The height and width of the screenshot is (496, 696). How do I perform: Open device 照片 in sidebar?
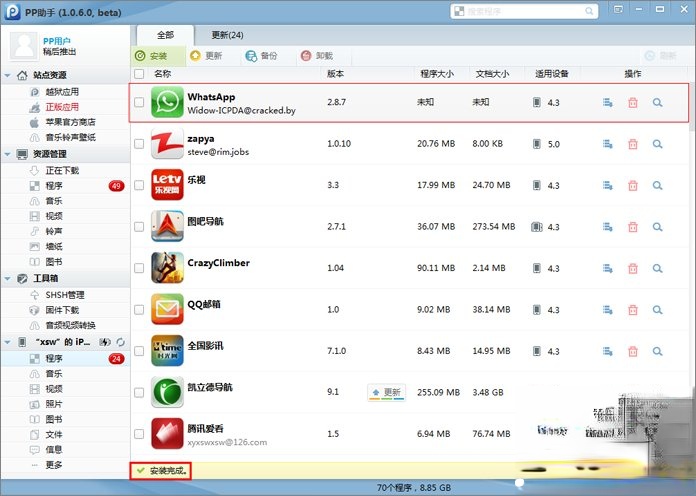(54, 404)
